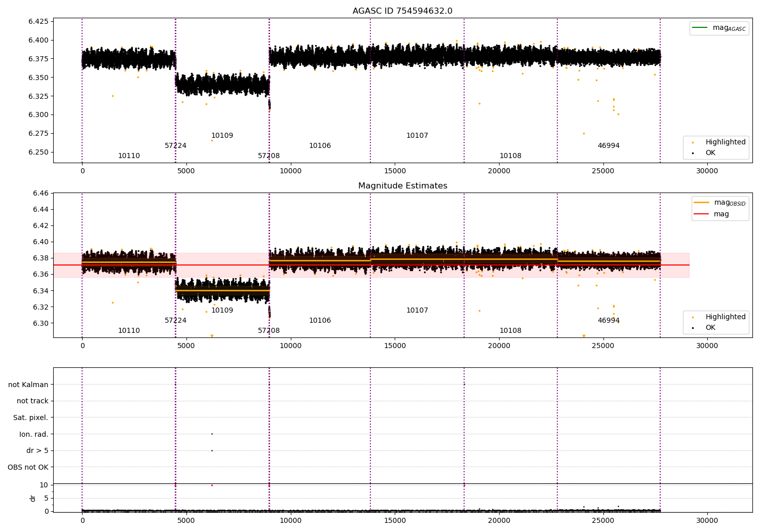Screen dimensions: 760x532
Task: Click the 6.275 y-axis tick label
Action: coord(39,134)
